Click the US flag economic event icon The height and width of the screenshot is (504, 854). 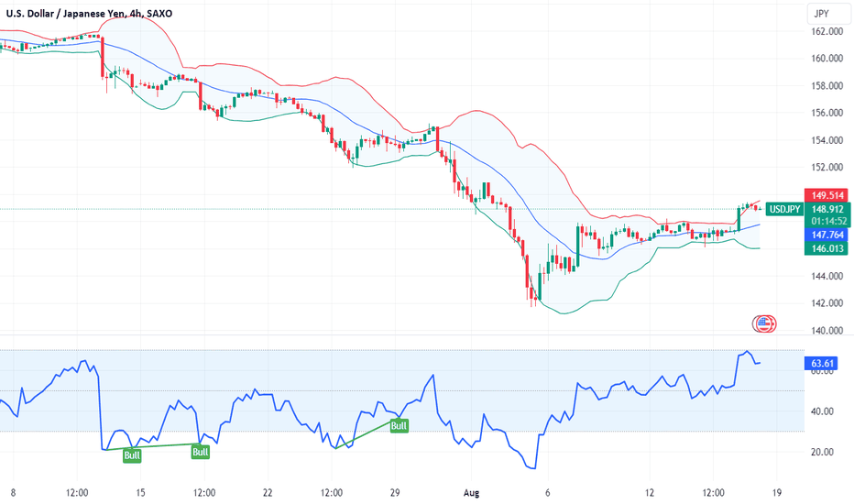coord(764,323)
